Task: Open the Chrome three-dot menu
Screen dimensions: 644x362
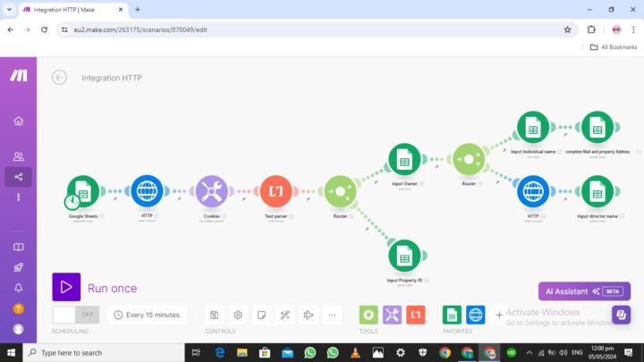Action: [633, 29]
